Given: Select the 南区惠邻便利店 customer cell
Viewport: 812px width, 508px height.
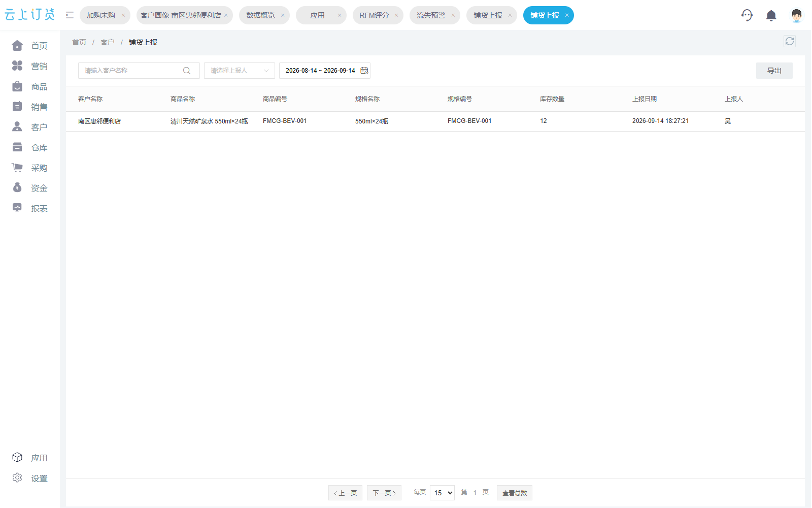Looking at the screenshot, I should click(99, 121).
